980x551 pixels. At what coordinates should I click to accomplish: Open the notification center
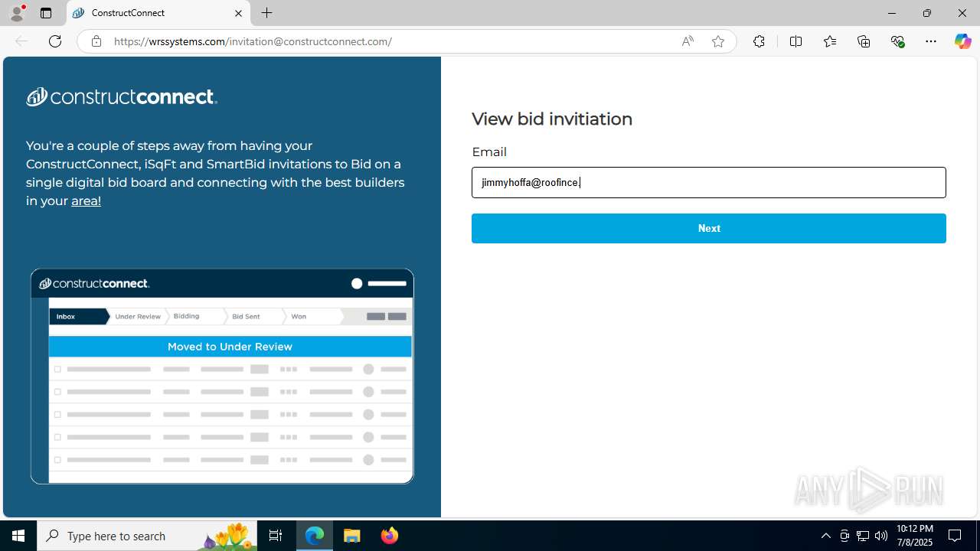click(x=955, y=536)
